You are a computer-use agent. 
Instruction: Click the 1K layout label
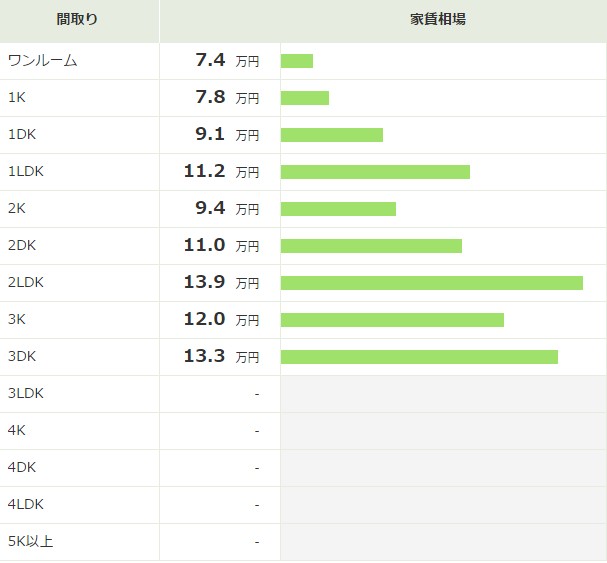click(17, 98)
